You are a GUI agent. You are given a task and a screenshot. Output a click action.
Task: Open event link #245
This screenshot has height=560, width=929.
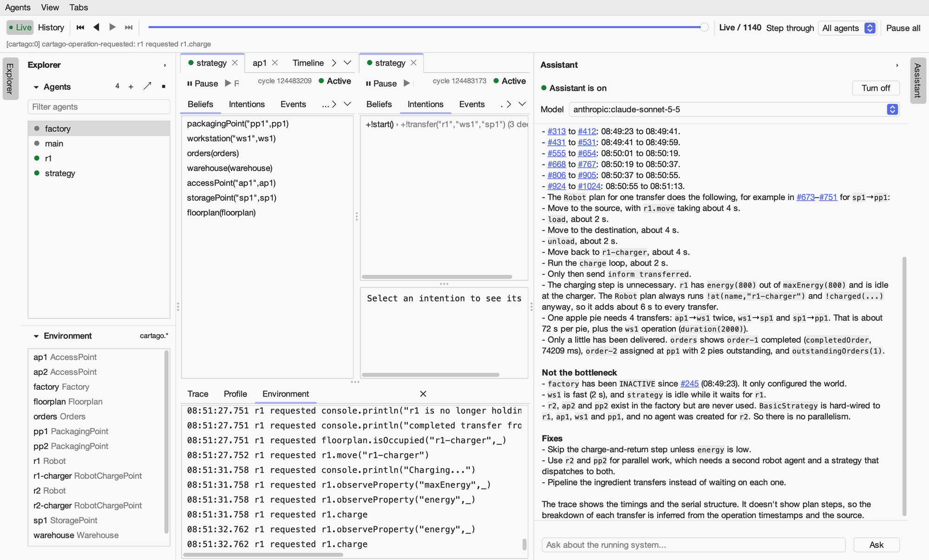click(x=689, y=384)
